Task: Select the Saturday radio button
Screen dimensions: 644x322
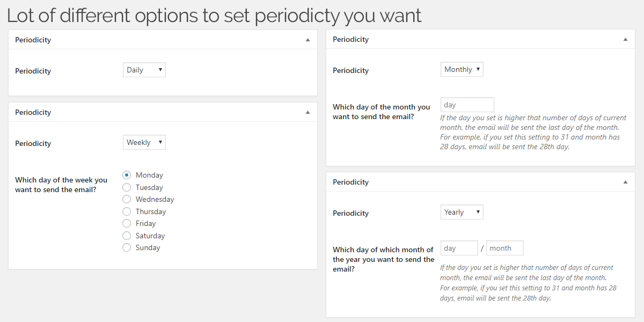Action: pos(127,236)
